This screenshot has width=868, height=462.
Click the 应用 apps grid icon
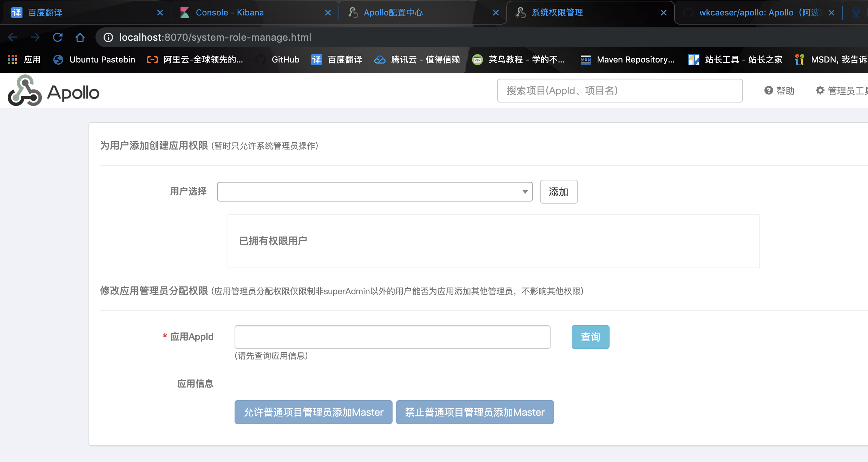tap(12, 60)
